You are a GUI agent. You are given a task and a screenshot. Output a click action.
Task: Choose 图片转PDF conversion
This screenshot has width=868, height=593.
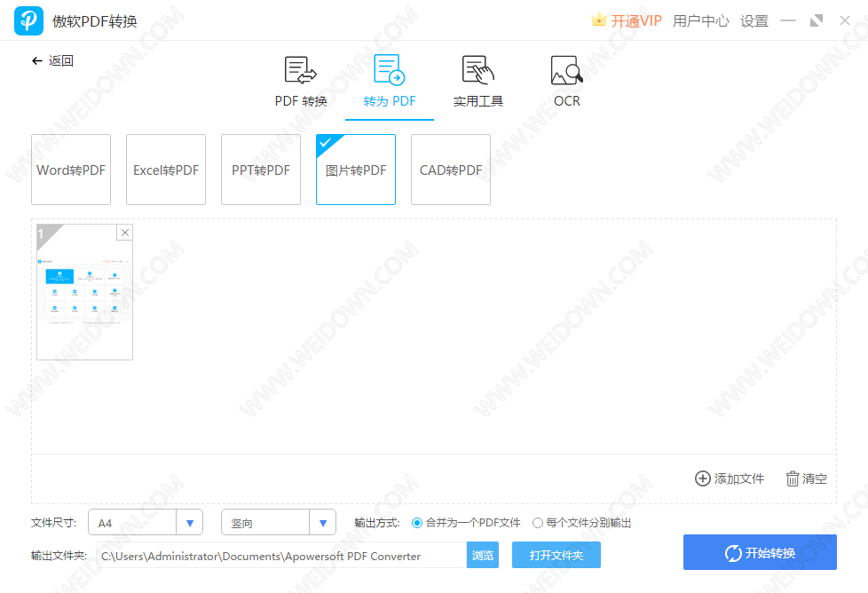(x=356, y=170)
